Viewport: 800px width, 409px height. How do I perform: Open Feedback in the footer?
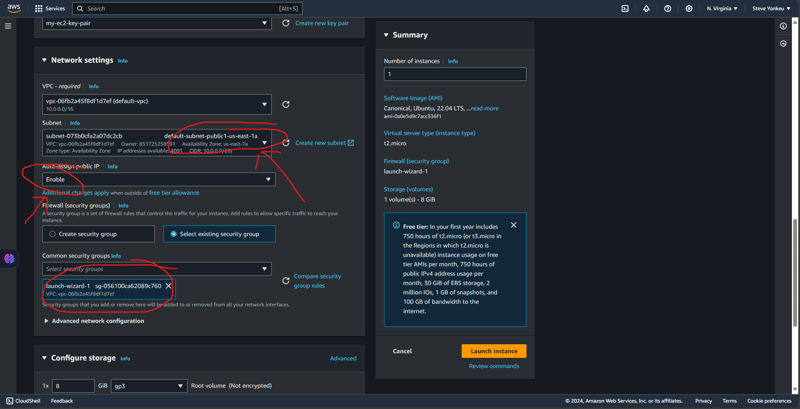click(62, 401)
